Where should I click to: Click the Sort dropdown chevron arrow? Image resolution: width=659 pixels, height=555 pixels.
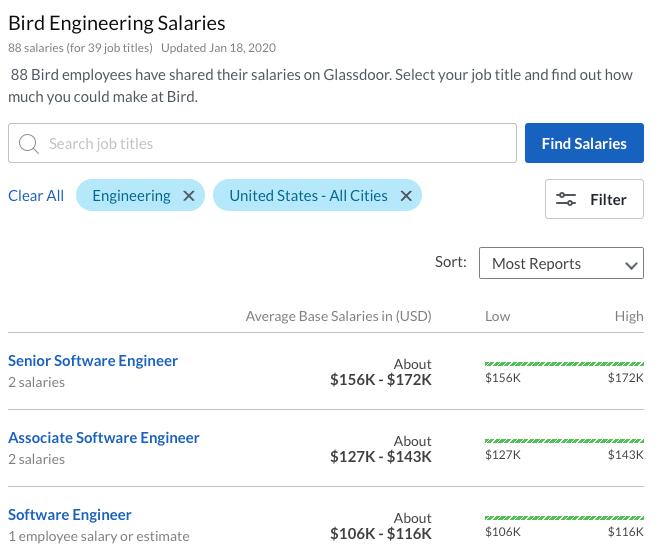[x=631, y=265]
